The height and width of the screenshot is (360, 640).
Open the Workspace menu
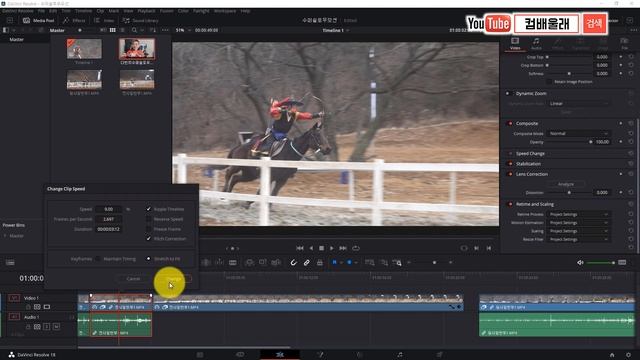point(224,11)
